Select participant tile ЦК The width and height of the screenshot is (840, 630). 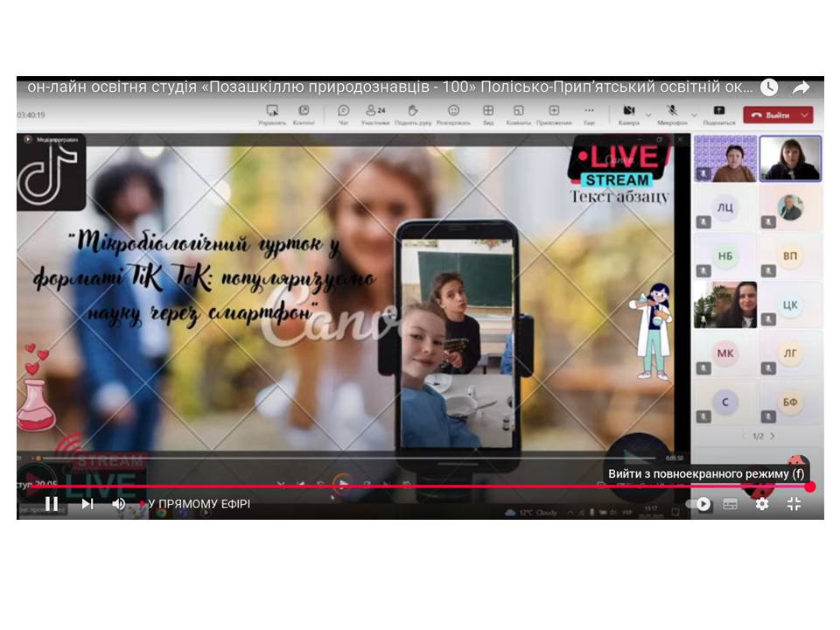coord(790,304)
